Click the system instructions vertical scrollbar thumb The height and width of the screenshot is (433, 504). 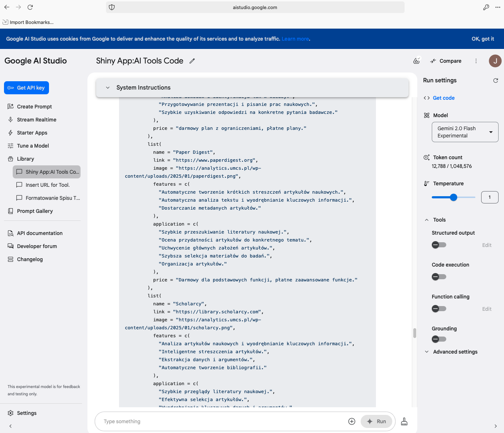click(x=414, y=333)
